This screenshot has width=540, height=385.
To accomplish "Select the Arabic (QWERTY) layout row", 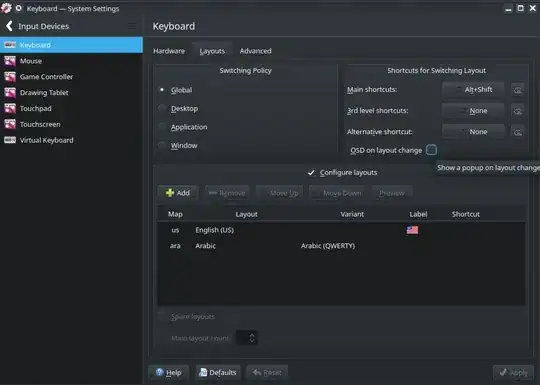I will tap(341, 246).
